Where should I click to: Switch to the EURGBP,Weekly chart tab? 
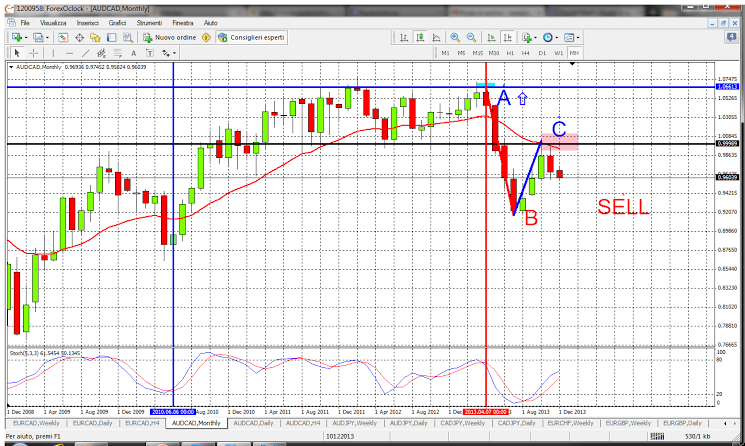pyautogui.click(x=629, y=423)
